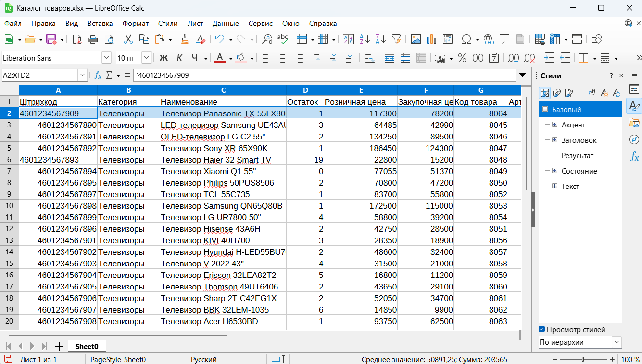The image size is (642, 364).
Task: Click the Sort Ascending toolbar icon
Action: (365, 39)
